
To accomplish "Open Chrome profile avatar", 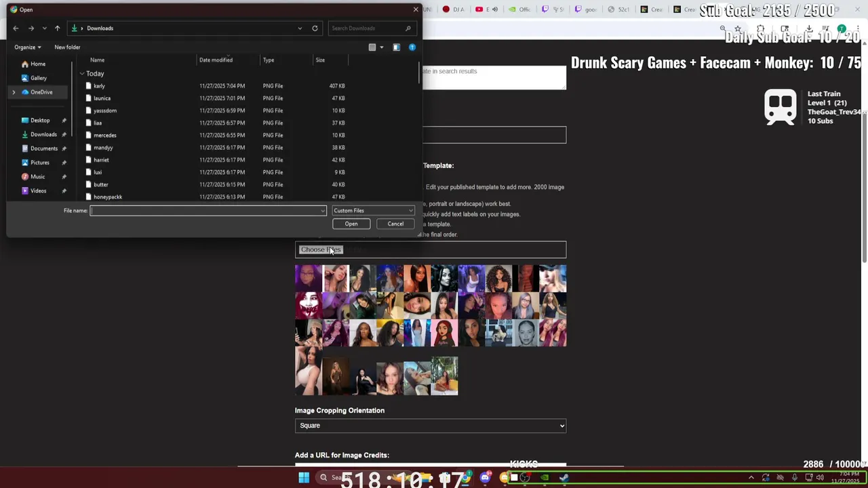I will coord(842,29).
